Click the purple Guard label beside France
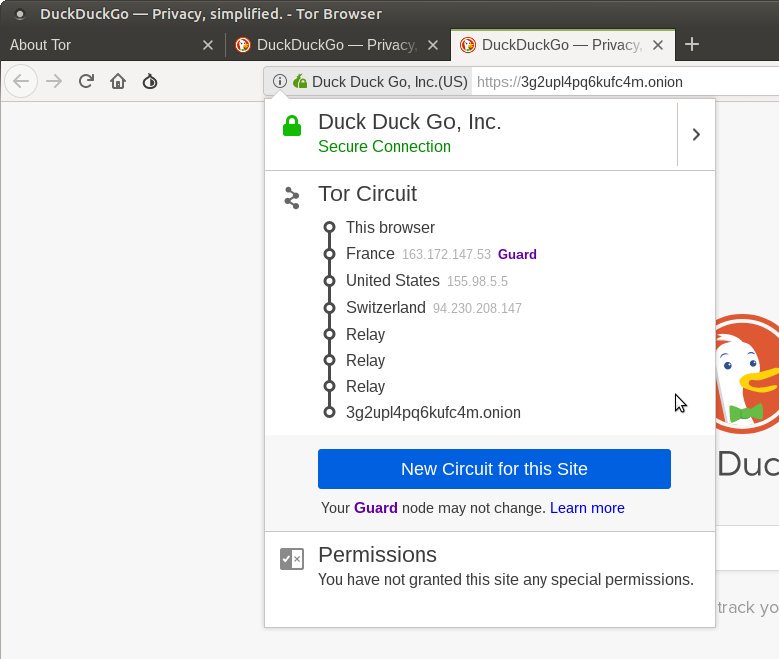Screen dimensions: 779x659 pos(517,254)
